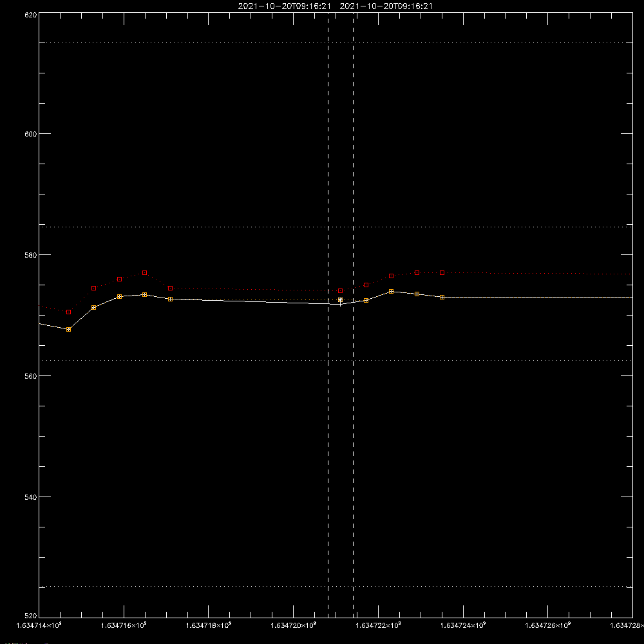
Task: Click the left 2021-10-20T09:16:21 timestamp in title
Action: 284,6
